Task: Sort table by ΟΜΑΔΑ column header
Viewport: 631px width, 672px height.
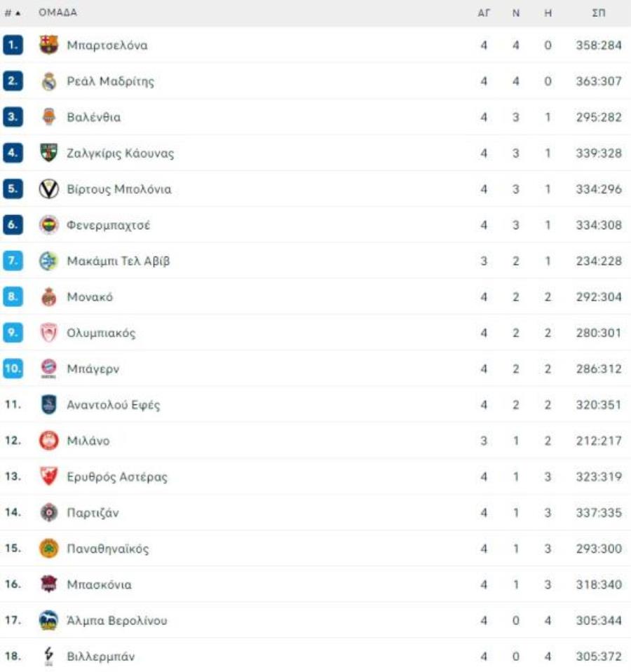Action: click(x=58, y=13)
